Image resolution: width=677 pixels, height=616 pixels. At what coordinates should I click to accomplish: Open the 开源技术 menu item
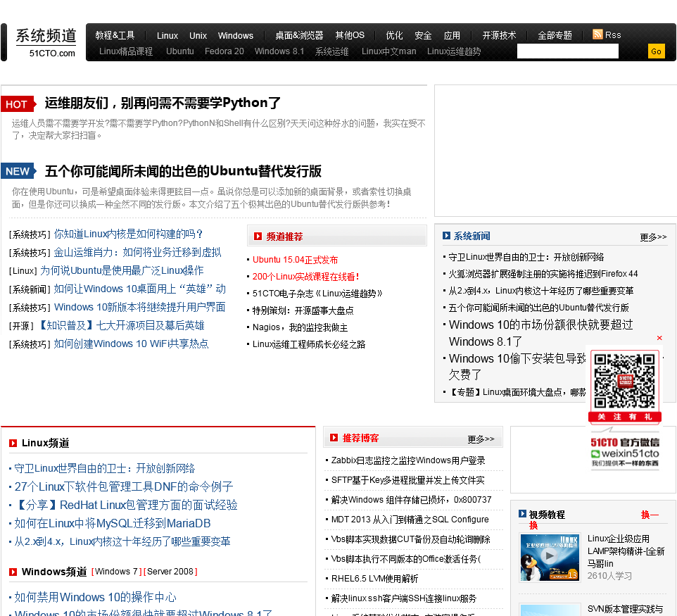point(499,35)
